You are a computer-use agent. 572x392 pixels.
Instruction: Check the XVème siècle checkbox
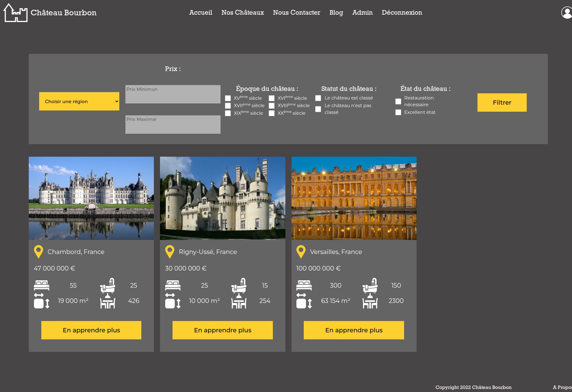[x=228, y=98]
